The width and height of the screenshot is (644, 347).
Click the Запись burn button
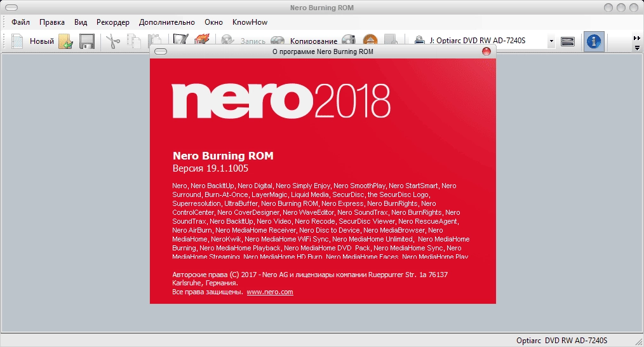pos(243,40)
